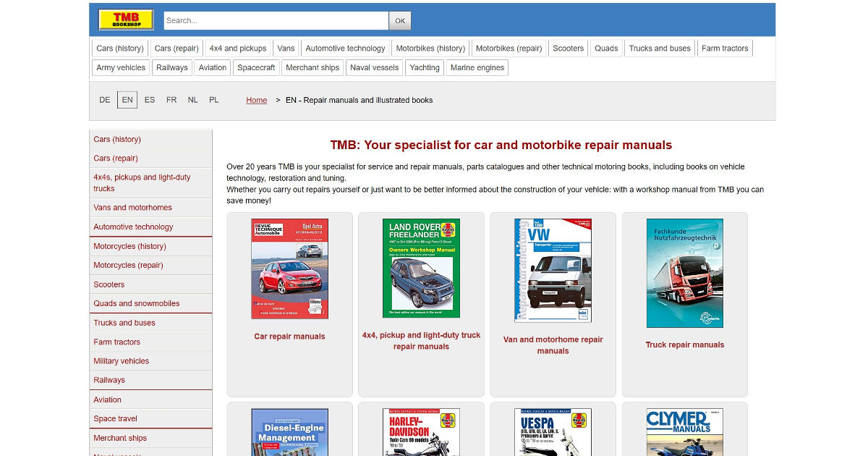Open the Vans top category
Viewport: 868px width, 456px height.
click(x=286, y=48)
